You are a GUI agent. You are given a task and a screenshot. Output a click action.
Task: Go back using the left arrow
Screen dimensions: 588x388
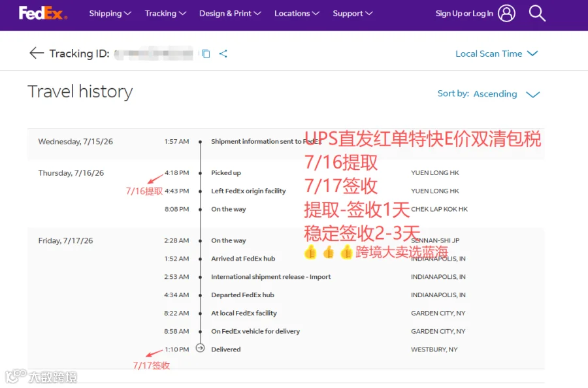point(37,53)
